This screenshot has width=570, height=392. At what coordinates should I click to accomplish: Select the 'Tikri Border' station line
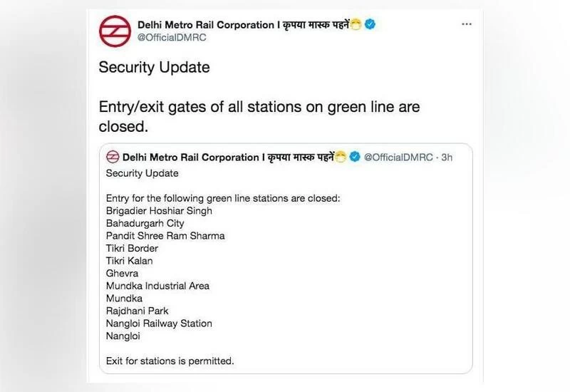coord(132,248)
